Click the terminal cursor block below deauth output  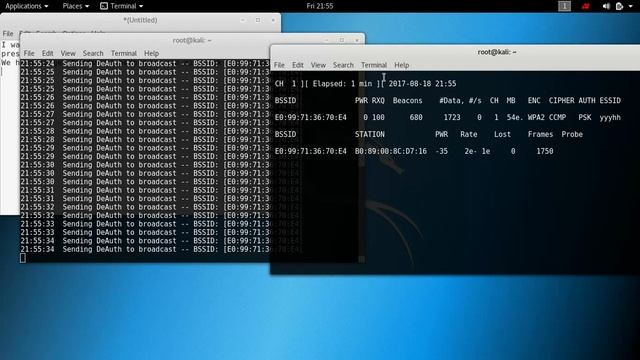pos(23,258)
